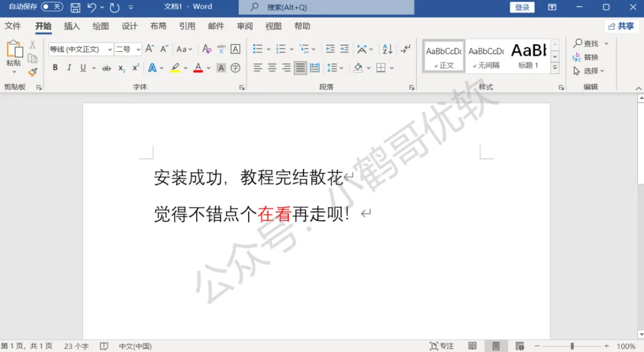Image resolution: width=644 pixels, height=352 pixels.
Task: Apply the 无间隔 style
Action: coord(487,57)
